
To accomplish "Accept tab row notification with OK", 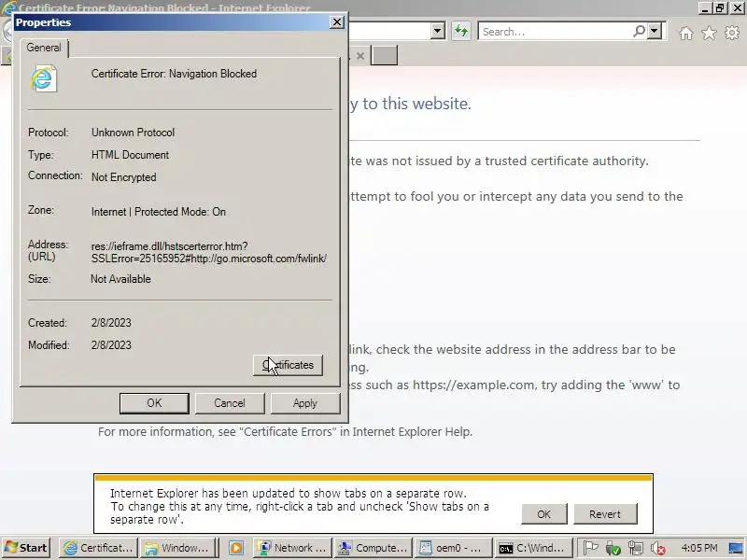I will pos(544,514).
